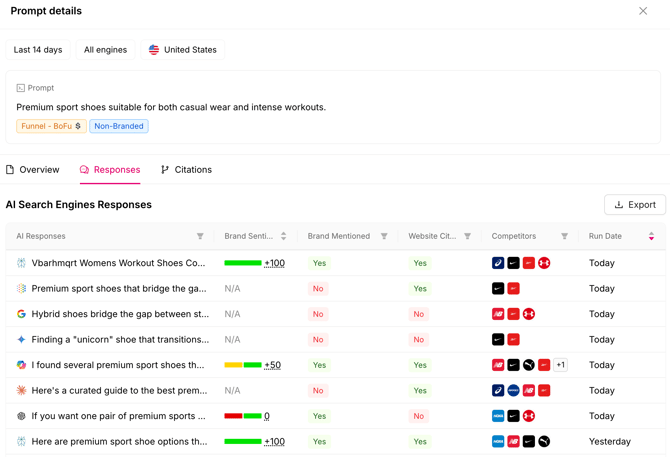Export the AI responses
The width and height of the screenshot is (670, 457).
click(x=635, y=205)
